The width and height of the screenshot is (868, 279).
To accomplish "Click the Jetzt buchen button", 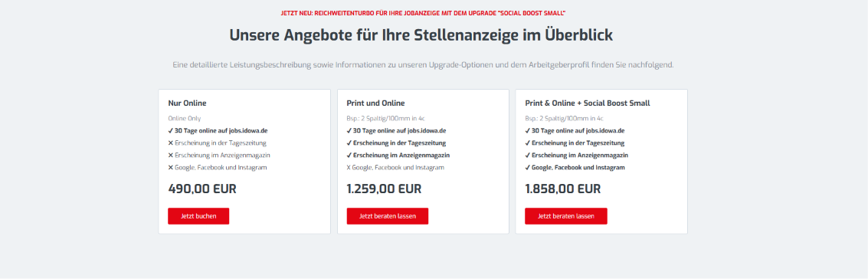I will click(198, 216).
